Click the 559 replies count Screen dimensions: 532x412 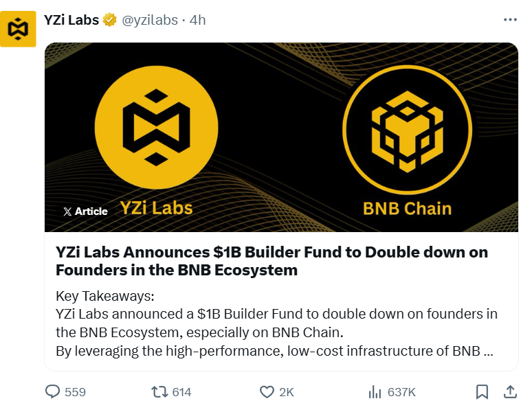[x=75, y=392]
